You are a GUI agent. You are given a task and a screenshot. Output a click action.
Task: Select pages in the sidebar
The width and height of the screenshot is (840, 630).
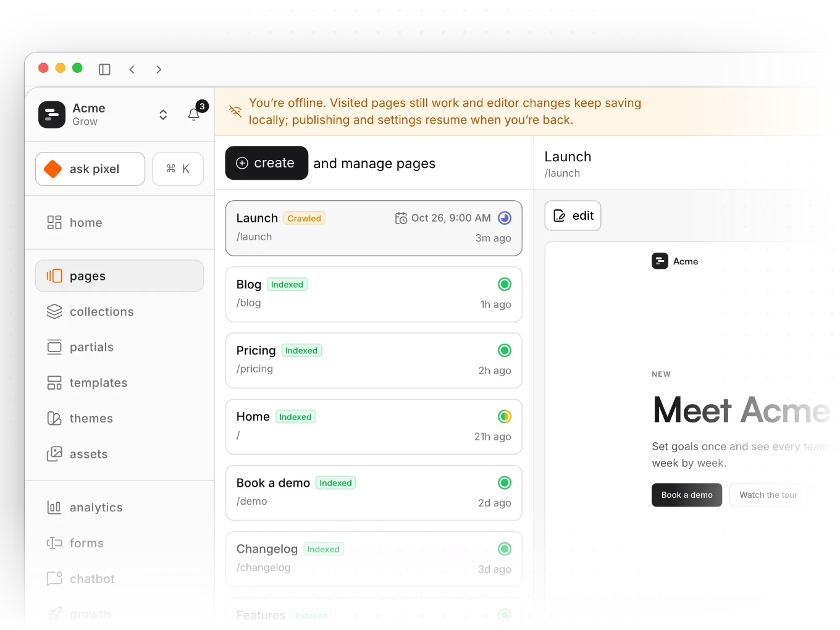(x=119, y=275)
